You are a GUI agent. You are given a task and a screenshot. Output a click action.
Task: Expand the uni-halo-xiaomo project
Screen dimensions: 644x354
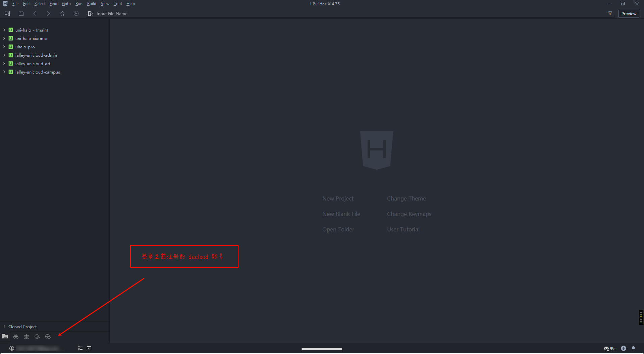click(4, 38)
